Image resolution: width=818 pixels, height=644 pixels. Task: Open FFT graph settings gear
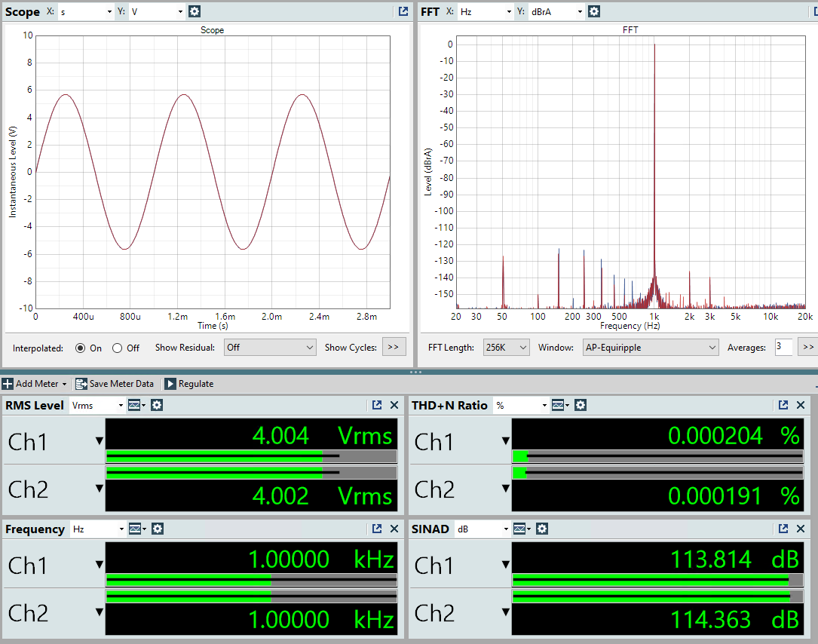[x=593, y=11]
